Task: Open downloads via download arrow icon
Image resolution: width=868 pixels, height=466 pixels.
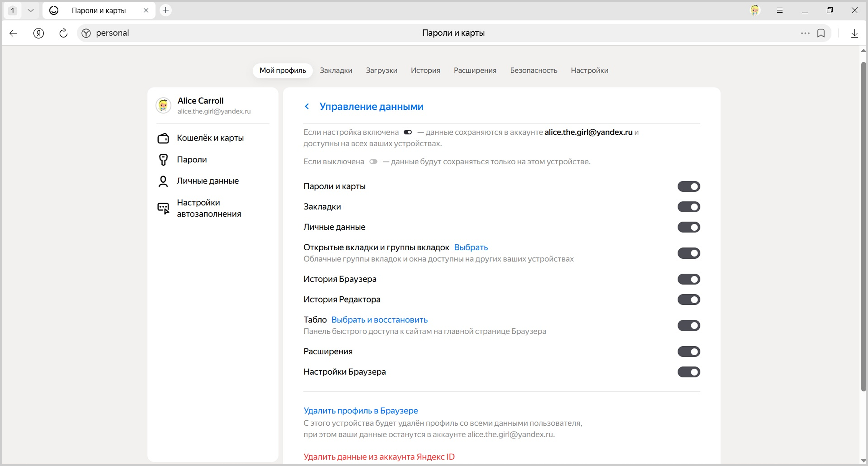Action: [854, 33]
